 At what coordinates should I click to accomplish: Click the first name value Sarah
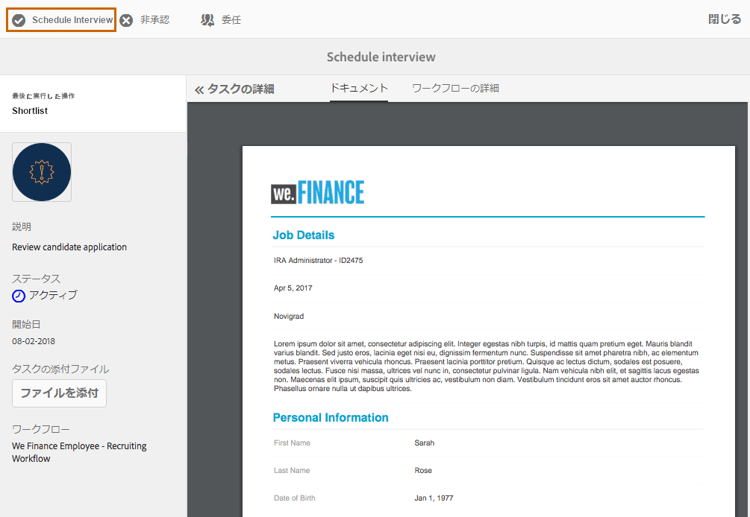pos(424,443)
